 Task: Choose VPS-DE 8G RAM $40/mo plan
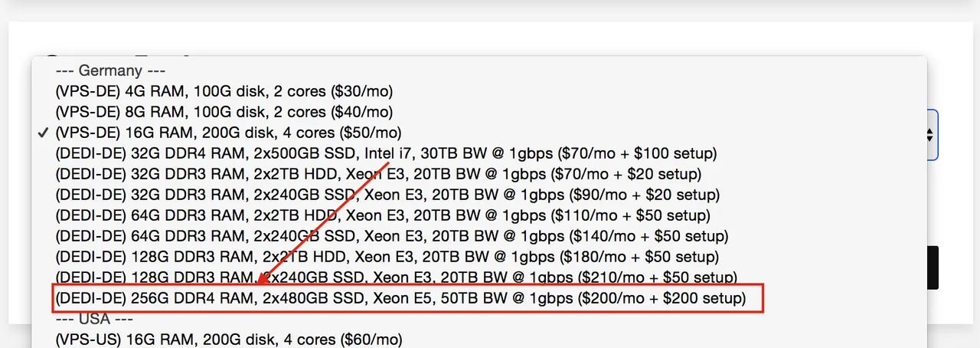[224, 112]
